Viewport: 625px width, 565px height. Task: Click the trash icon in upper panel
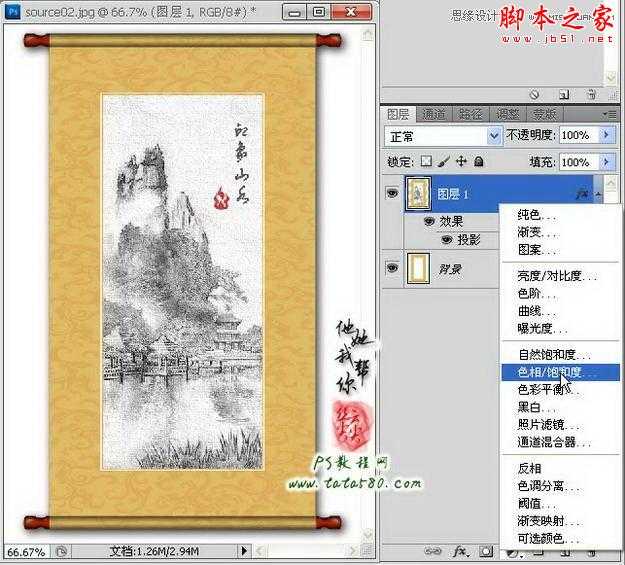[592, 94]
